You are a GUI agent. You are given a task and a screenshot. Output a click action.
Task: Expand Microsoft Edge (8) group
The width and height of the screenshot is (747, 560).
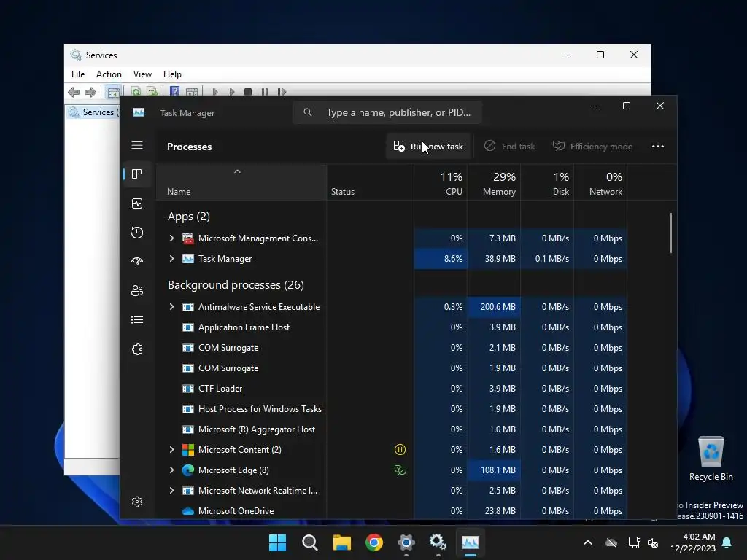coord(172,470)
